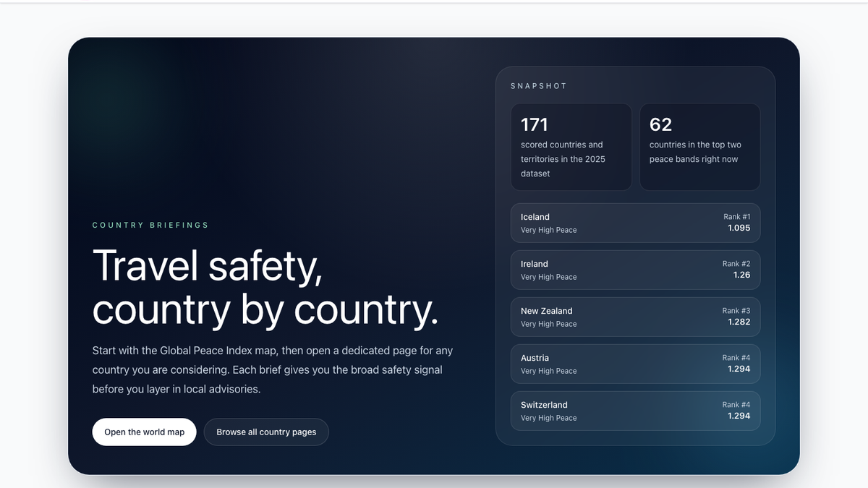Open the Ireland country briefing card
868x488 pixels.
635,270
